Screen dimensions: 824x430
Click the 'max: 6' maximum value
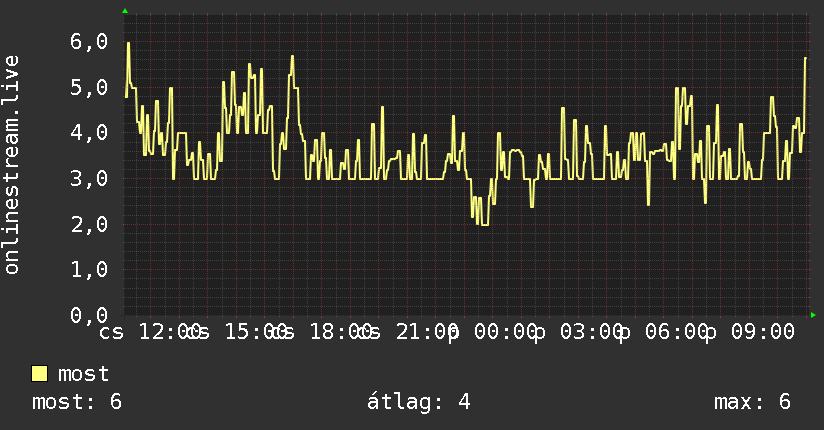[x=752, y=402]
